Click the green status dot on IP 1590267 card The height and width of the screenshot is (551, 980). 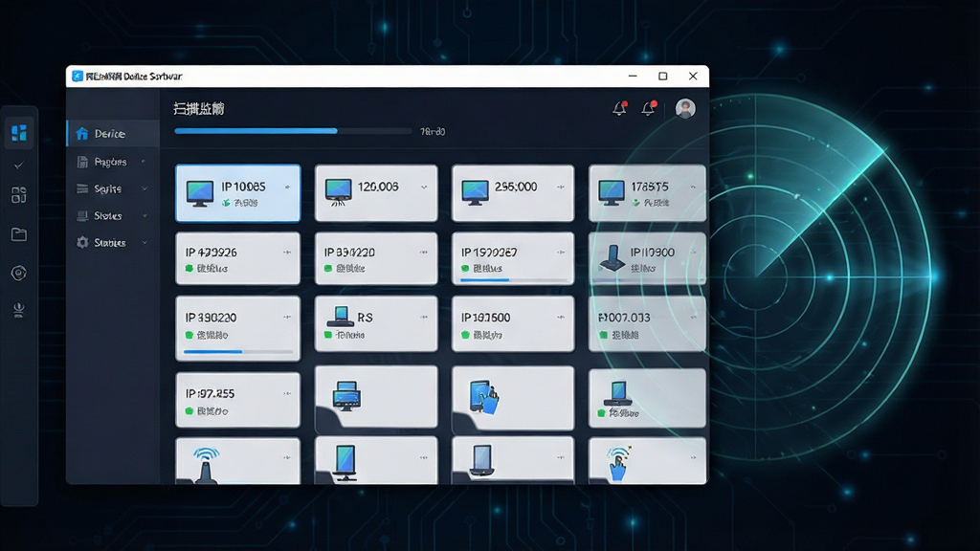tap(465, 269)
